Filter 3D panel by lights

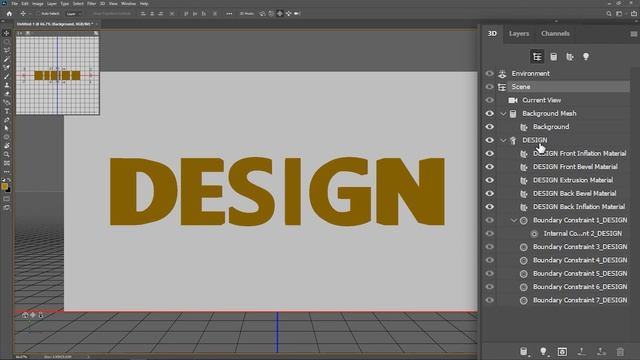pos(586,57)
